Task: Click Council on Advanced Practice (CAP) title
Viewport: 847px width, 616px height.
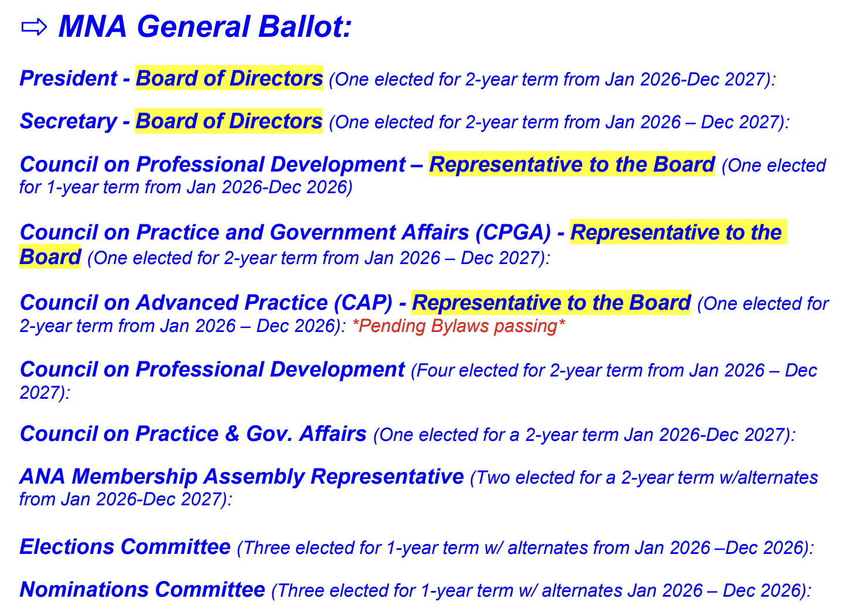Action: (x=206, y=303)
